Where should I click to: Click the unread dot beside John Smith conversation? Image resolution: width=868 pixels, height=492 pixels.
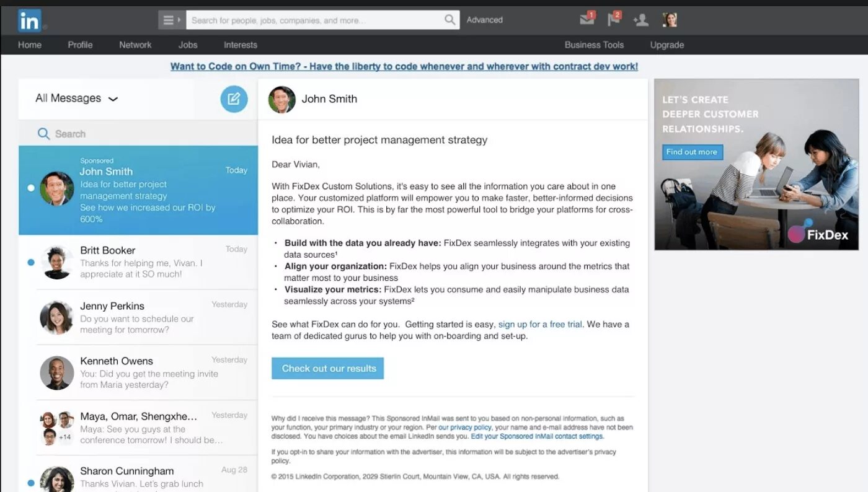[31, 188]
